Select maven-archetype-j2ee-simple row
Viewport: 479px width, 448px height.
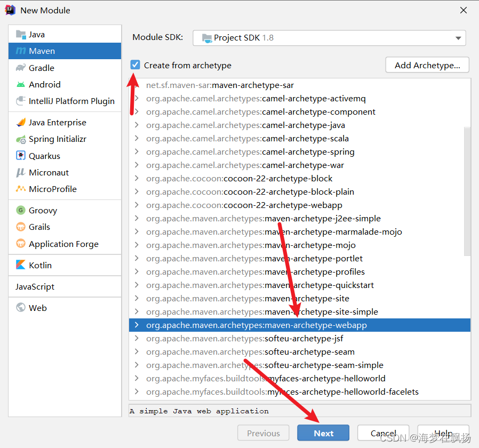click(x=300, y=218)
